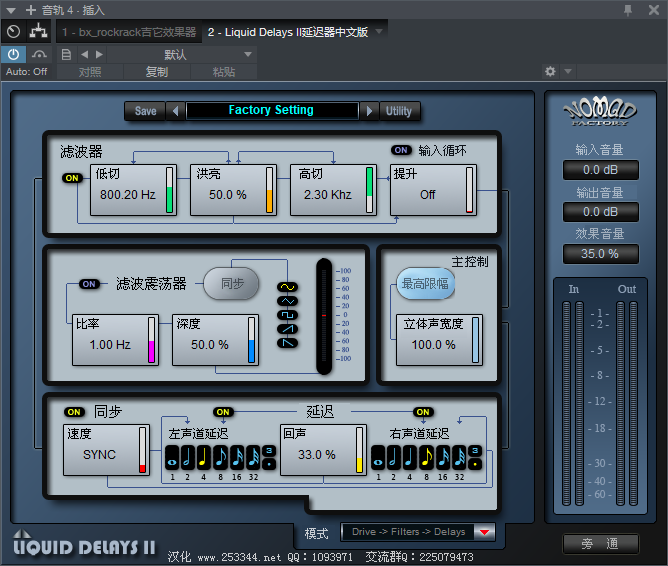Viewport: 668px width, 566px height.
Task: Open the preset file document icon
Action: coord(66,55)
